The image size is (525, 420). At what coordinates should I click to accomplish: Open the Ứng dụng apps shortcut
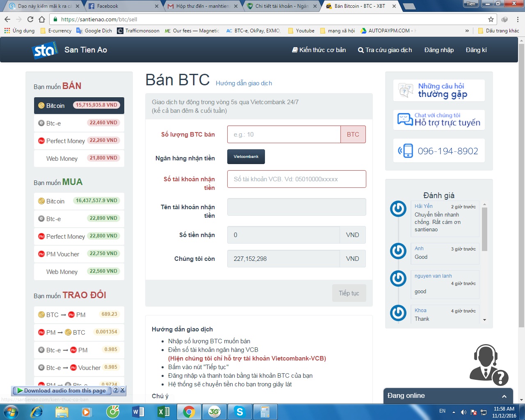point(19,31)
